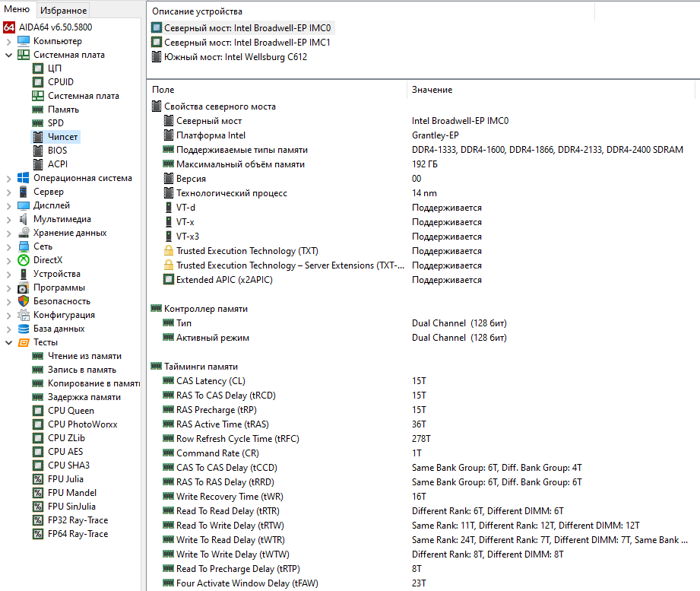Click the DirectX Xbox icon

(24, 260)
